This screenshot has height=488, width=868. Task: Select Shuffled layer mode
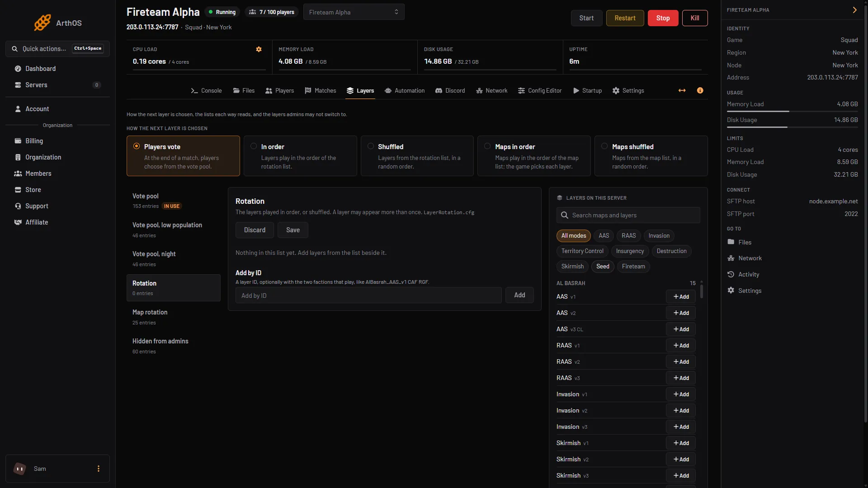(417, 156)
